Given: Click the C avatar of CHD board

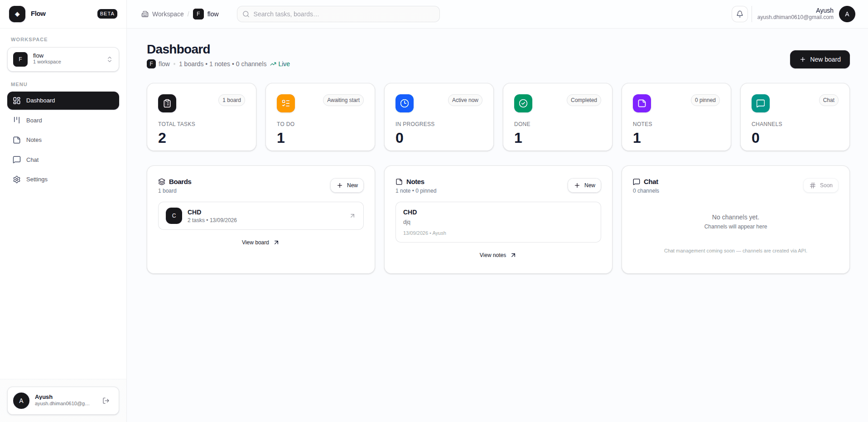Looking at the screenshot, I should click(174, 216).
